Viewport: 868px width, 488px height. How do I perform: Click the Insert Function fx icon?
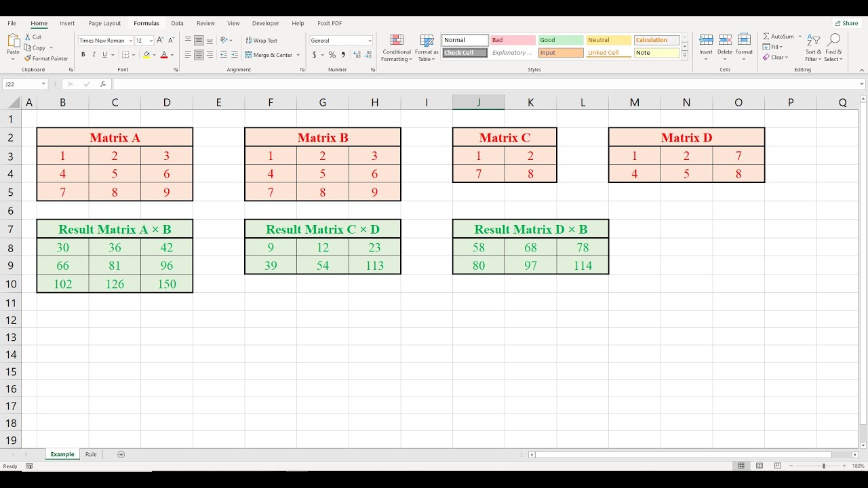tap(103, 84)
